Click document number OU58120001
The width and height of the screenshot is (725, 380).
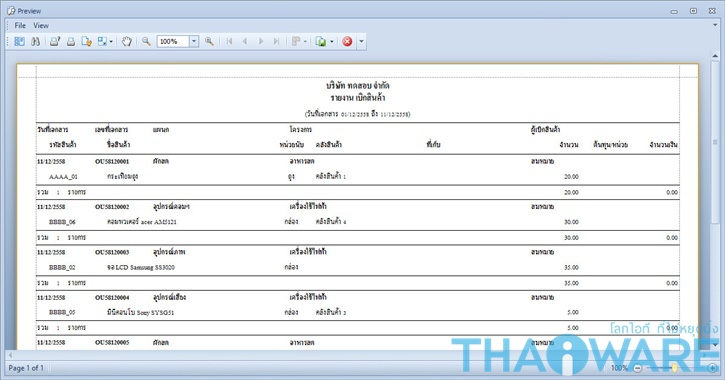point(112,161)
